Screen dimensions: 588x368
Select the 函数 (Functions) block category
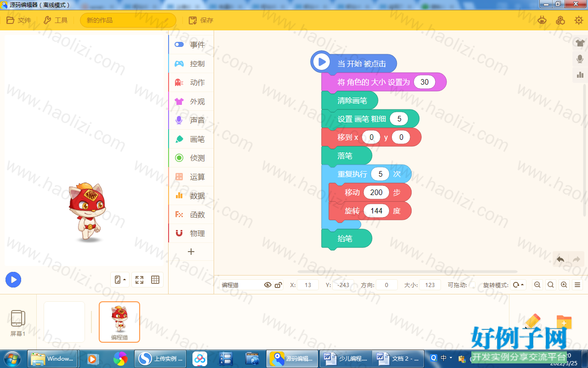coord(191,214)
